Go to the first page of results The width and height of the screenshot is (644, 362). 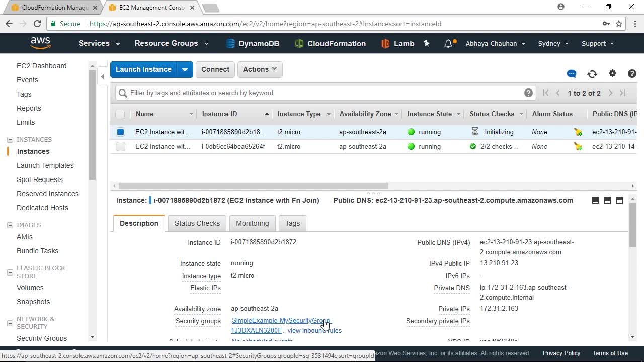[546, 93]
